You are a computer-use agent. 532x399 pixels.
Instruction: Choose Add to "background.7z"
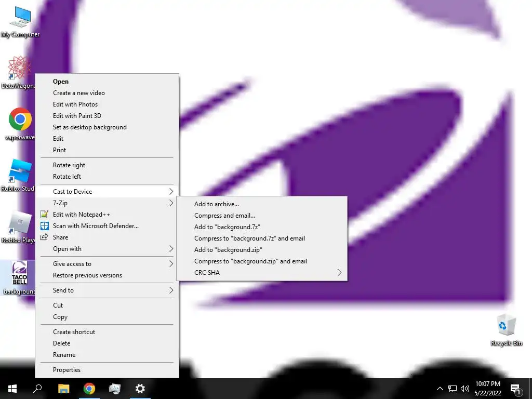pos(262,227)
